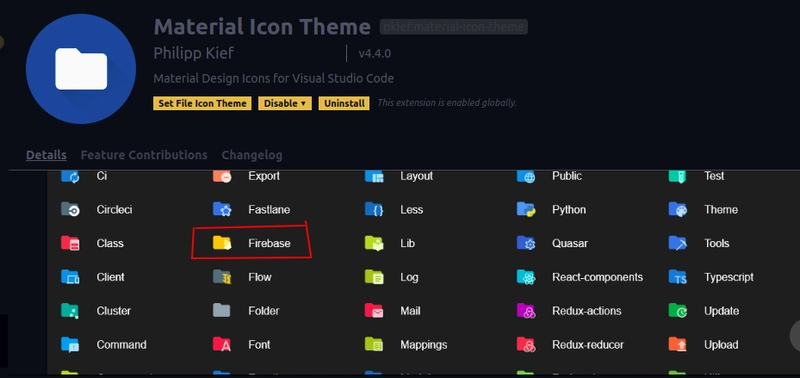
Task: Switch to the Feature Contributions tab
Action: [x=144, y=155]
